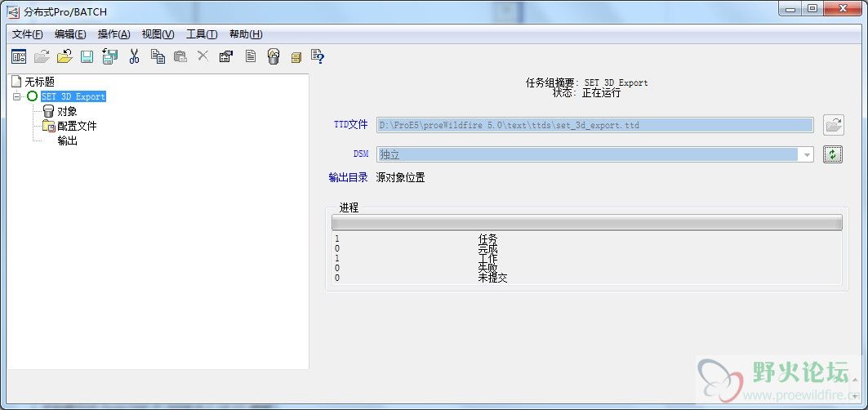The height and width of the screenshot is (410, 868).
Task: Click the DSM combo box showing 独立
Action: coord(595,154)
